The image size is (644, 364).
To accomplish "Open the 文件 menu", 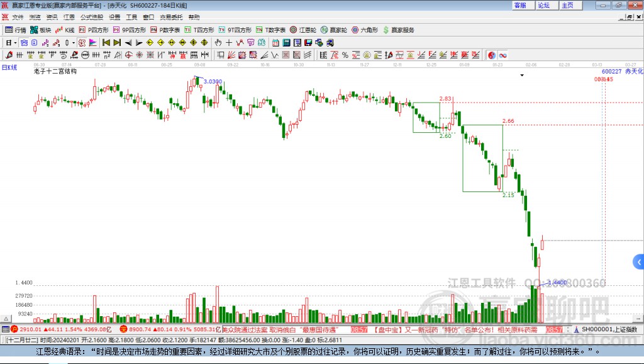I will pyautogui.click(x=18, y=17).
